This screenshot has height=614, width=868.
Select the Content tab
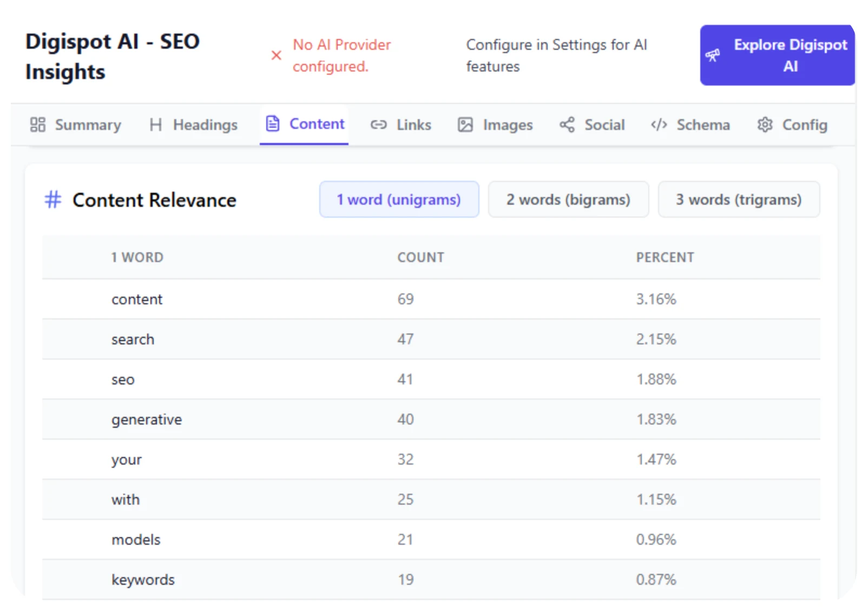(304, 125)
